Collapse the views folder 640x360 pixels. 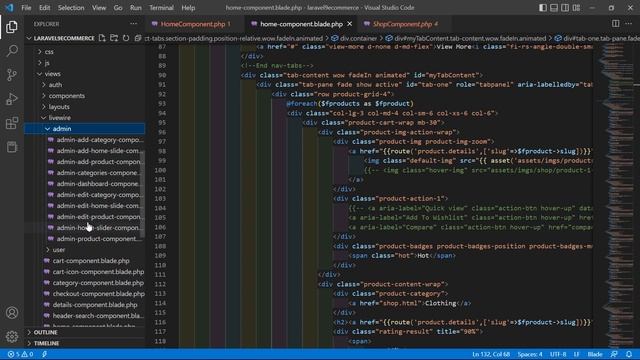coord(84,73)
